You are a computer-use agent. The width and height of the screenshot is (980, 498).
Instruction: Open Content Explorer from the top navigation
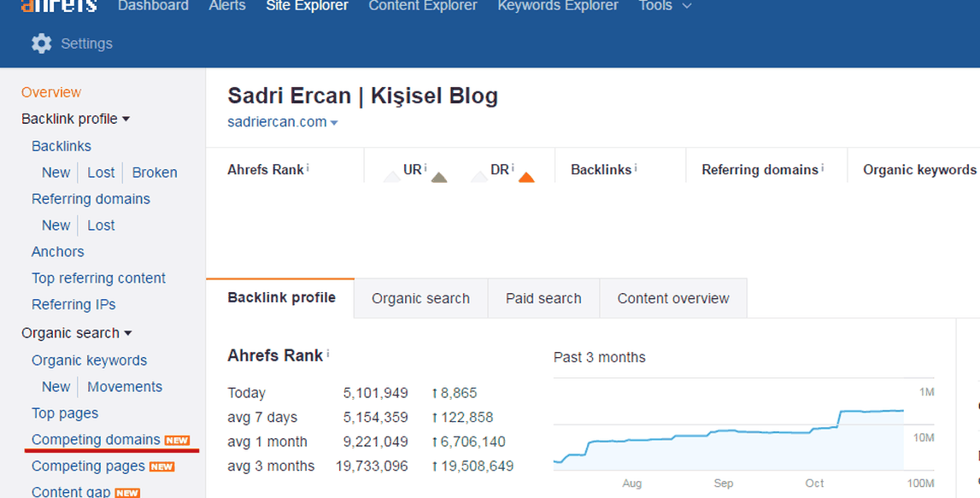[x=423, y=6]
